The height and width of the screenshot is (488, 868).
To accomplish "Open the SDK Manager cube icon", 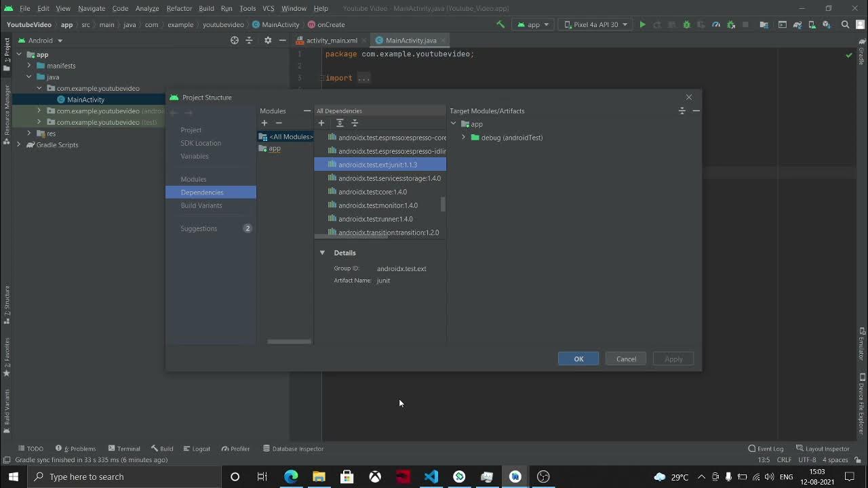I will point(826,24).
